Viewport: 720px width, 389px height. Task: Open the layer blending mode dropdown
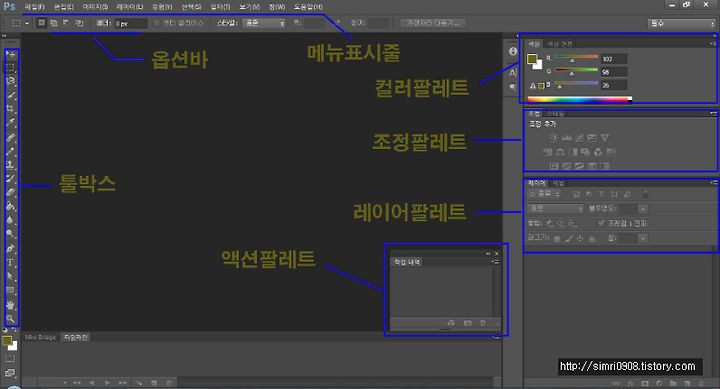point(555,209)
